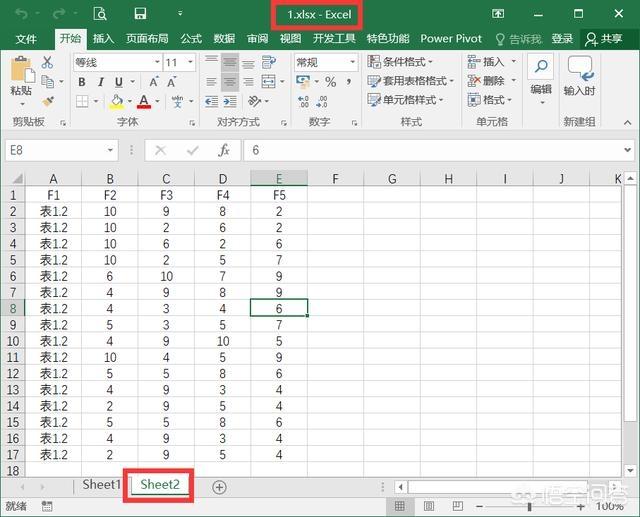The height and width of the screenshot is (517, 640).
Task: Open the Power Pivot tab
Action: 451,39
